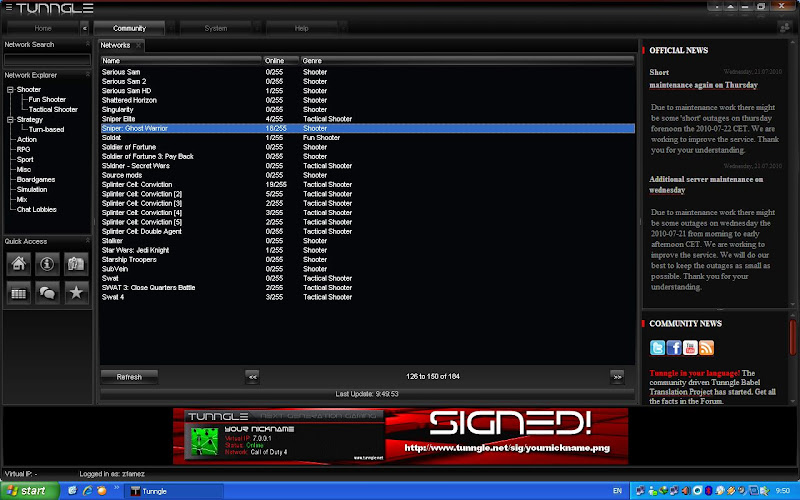The width and height of the screenshot is (800, 500).
Task: Open 'maintenance again on Thursday' news headline
Action: (x=703, y=85)
